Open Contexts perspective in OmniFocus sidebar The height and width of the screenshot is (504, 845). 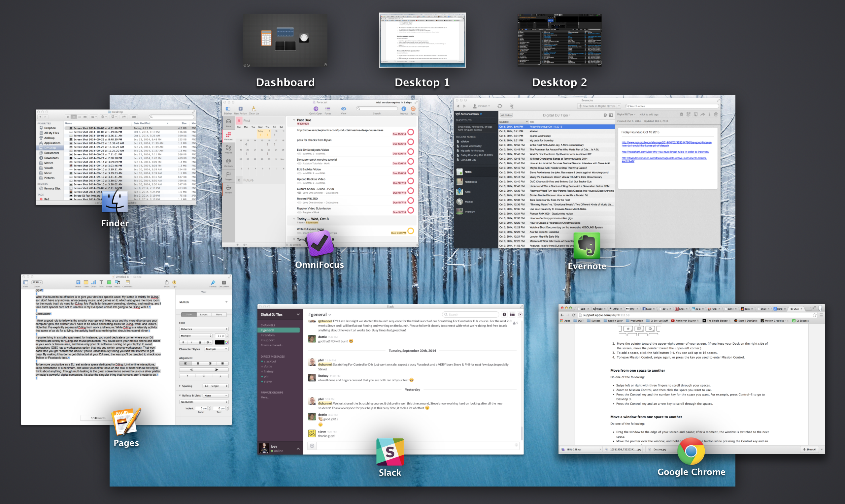click(228, 162)
